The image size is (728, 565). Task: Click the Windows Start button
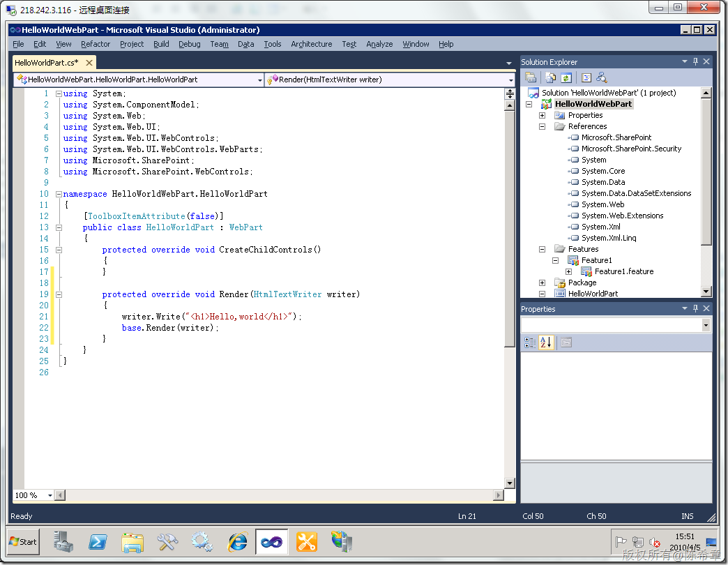[x=23, y=542]
